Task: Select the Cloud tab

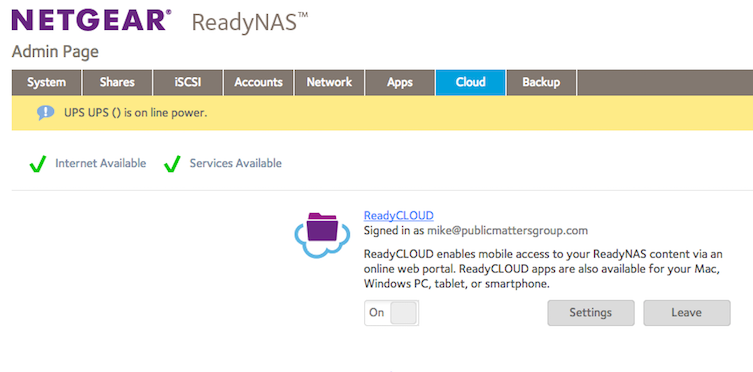Action: click(x=471, y=83)
